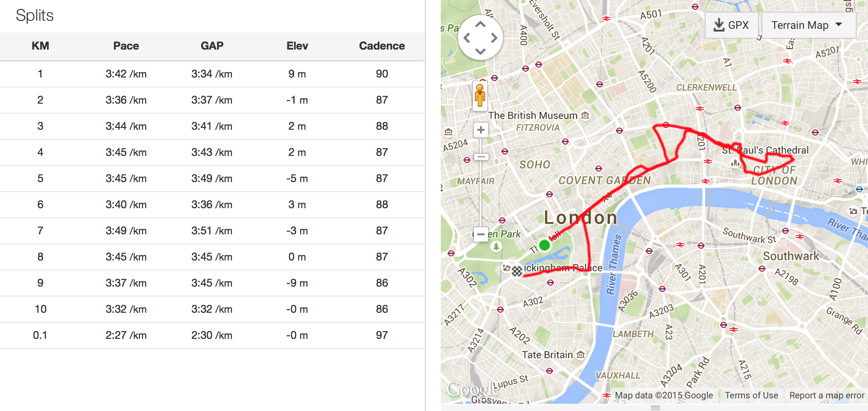Open the Terms of Use link
The image size is (868, 411).
pyautogui.click(x=752, y=395)
